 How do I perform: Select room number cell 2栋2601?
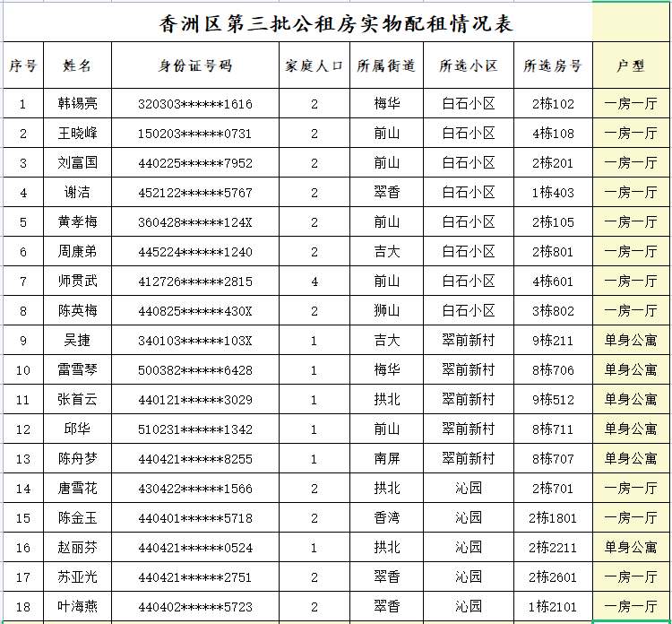pyautogui.click(x=553, y=577)
